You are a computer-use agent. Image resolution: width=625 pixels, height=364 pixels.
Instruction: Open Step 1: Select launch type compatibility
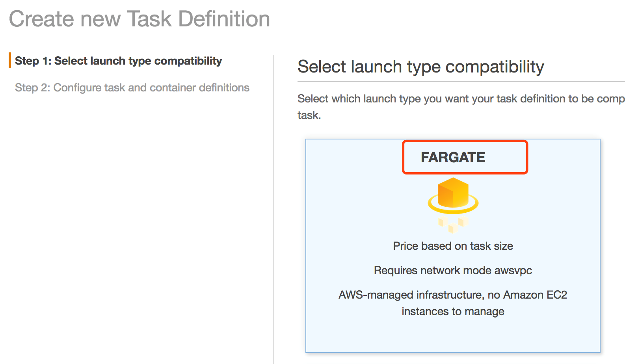click(118, 61)
